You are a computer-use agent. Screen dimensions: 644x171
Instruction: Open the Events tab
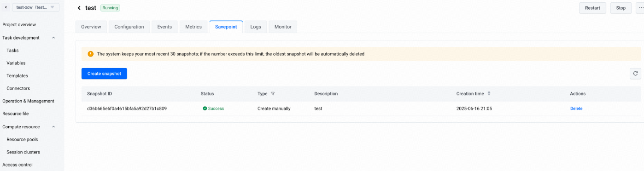(164, 27)
